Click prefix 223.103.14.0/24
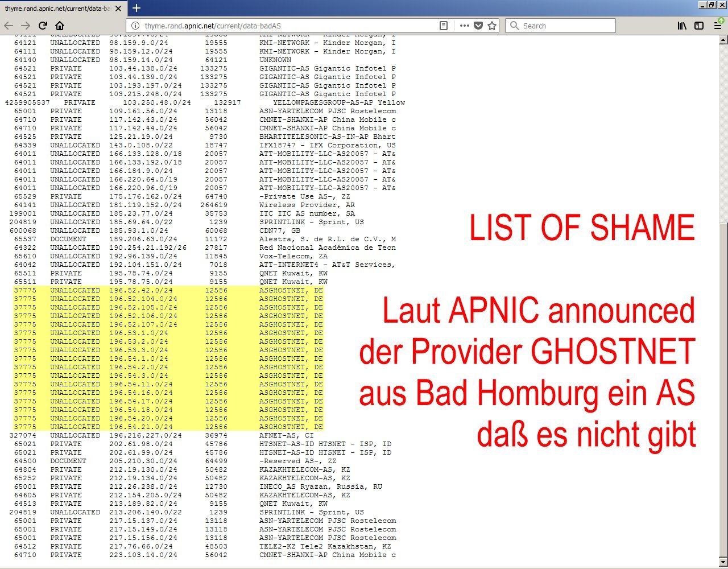 click(x=143, y=555)
